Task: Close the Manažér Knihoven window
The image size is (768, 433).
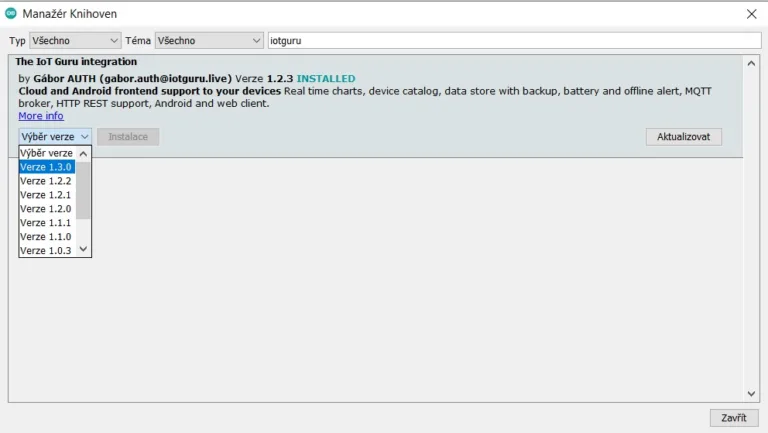Action: tap(751, 14)
